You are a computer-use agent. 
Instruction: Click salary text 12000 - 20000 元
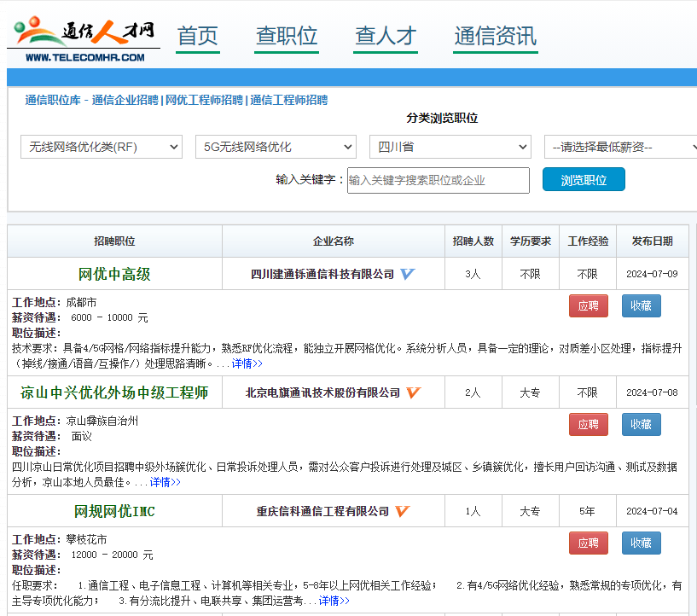pos(112,555)
